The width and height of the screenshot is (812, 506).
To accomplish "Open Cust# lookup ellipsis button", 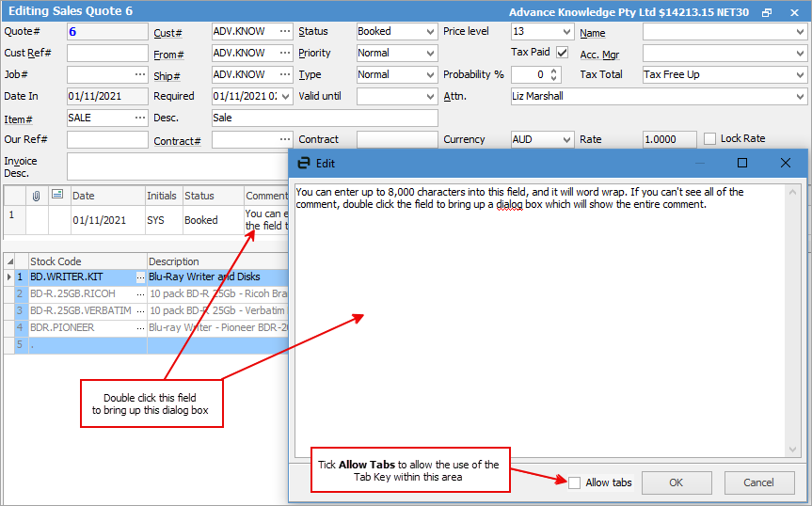I will [285, 32].
